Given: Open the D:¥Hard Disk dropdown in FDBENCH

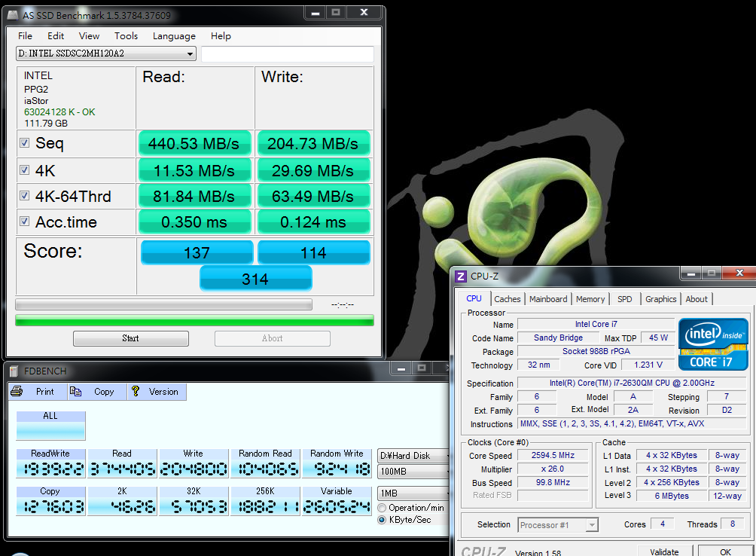Looking at the screenshot, I should [413, 456].
